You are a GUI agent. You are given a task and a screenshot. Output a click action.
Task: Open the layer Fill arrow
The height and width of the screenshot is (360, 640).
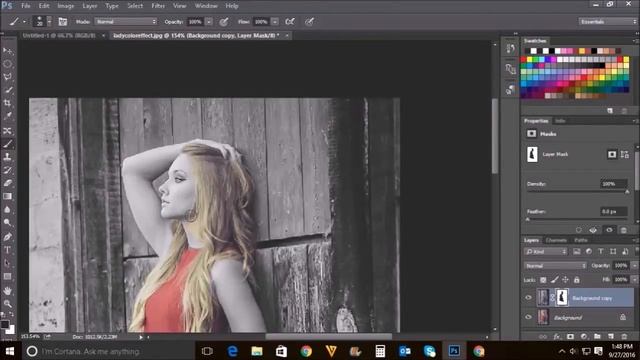[634, 280]
